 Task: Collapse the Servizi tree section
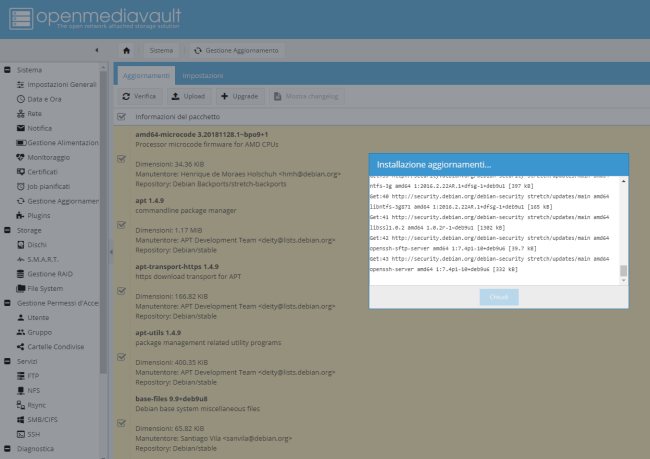[7, 361]
